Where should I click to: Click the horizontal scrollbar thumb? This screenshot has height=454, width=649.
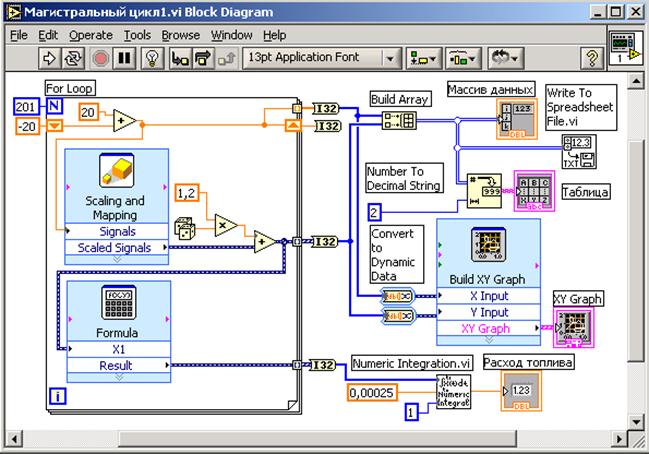pyautogui.click(x=318, y=439)
